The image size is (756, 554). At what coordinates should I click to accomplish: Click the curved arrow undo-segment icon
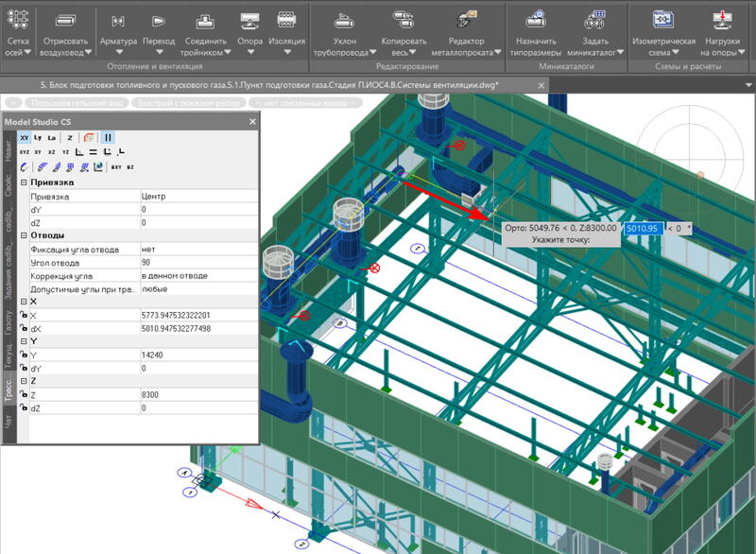tap(24, 166)
